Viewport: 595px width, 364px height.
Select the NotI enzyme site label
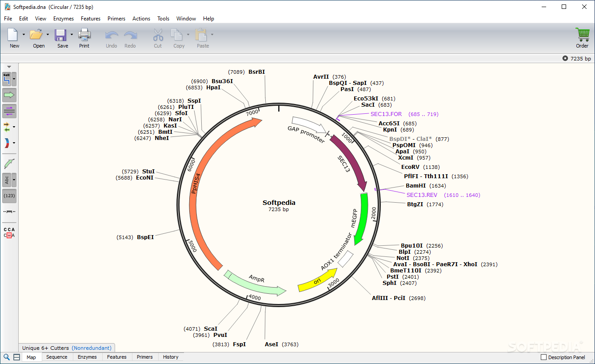[403, 258]
